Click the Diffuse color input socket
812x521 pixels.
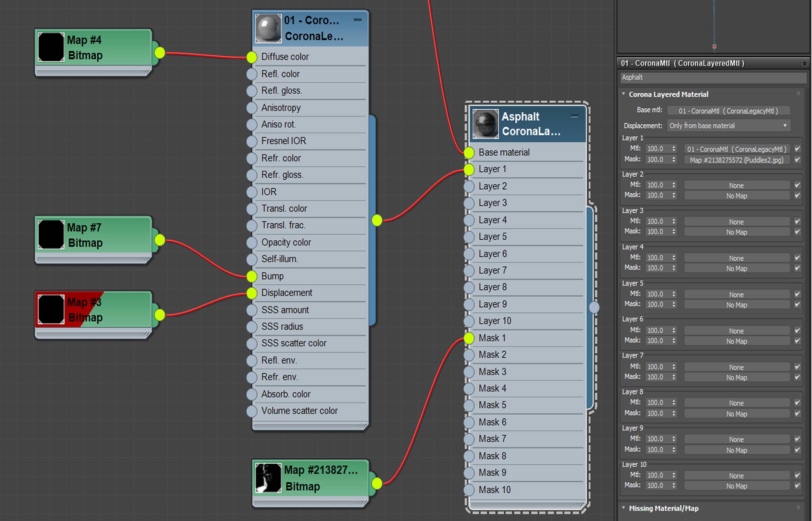(252, 57)
